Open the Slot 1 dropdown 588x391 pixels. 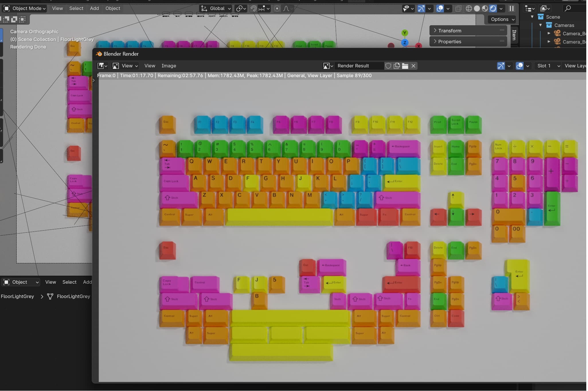click(x=548, y=66)
